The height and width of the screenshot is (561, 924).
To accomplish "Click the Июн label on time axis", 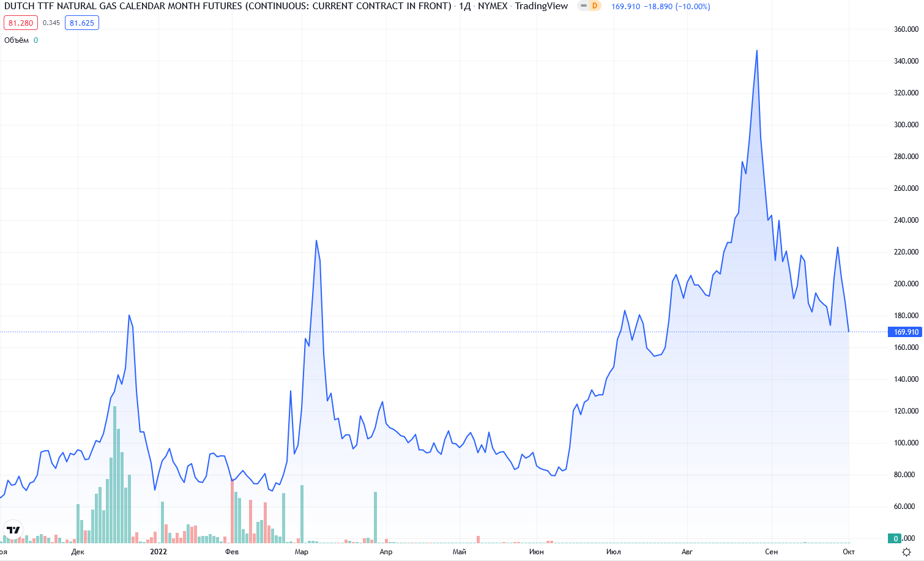I will pyautogui.click(x=536, y=552).
